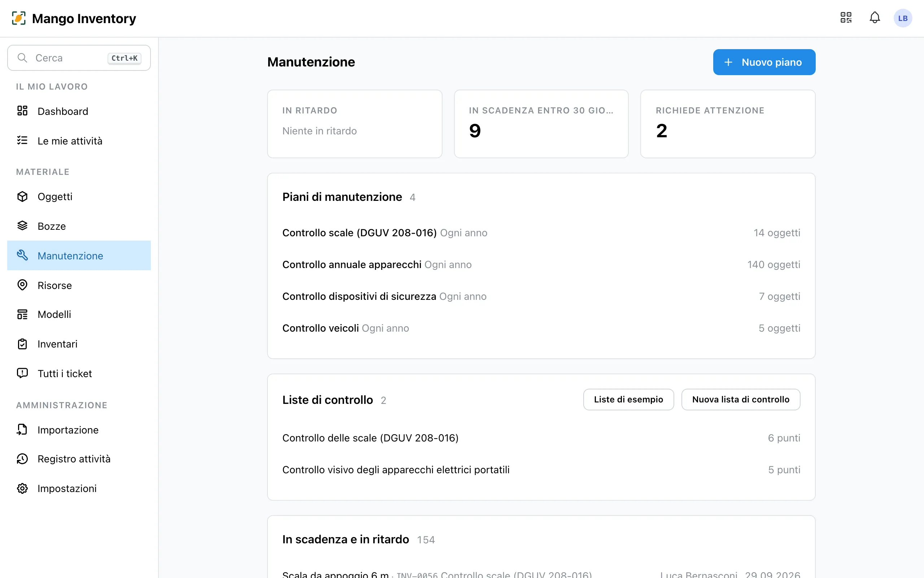Go to Dashboard in sidebar
The height and width of the screenshot is (578, 924).
[79, 111]
